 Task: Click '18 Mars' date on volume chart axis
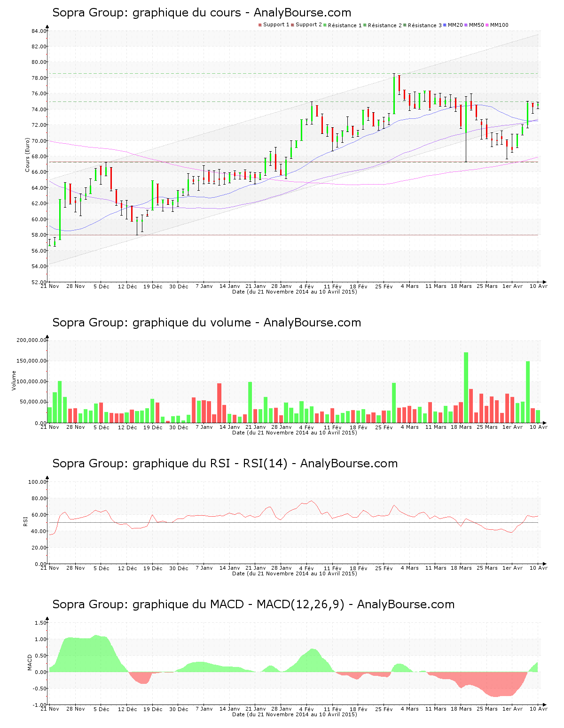461,427
